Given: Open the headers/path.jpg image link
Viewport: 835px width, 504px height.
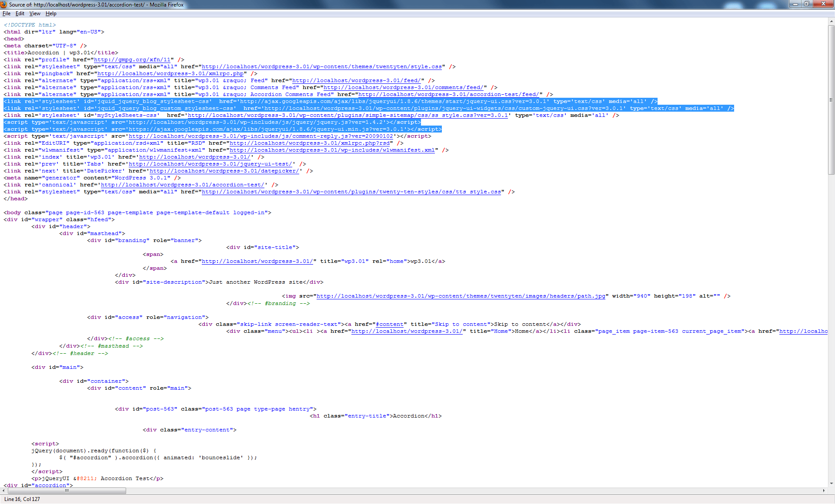Looking at the screenshot, I should 461,296.
